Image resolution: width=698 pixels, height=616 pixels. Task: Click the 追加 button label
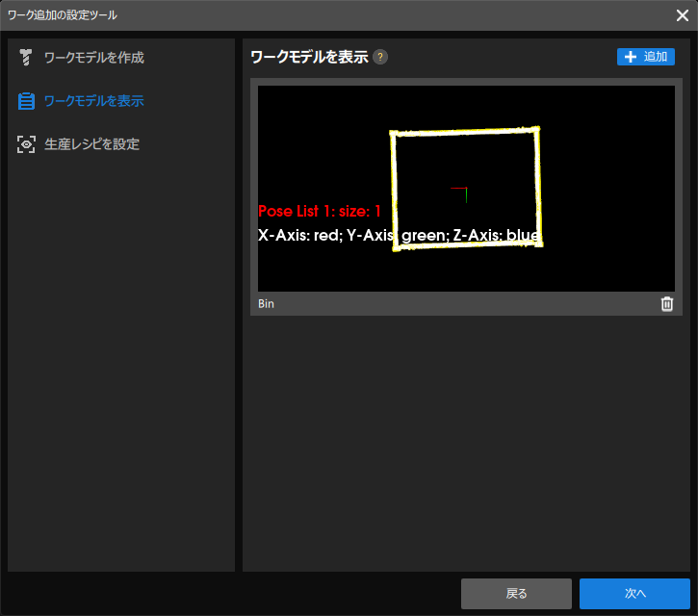656,57
